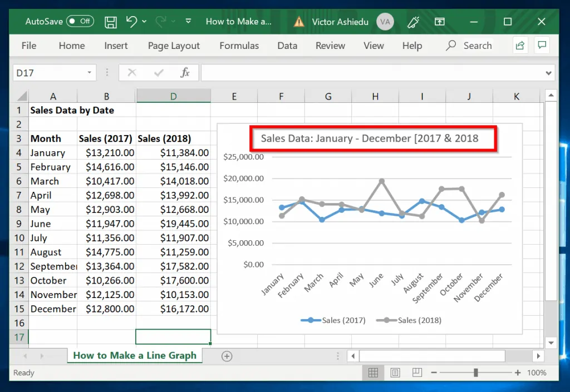Open the Formulas ribbon tab
This screenshot has width=570, height=392.
[239, 46]
